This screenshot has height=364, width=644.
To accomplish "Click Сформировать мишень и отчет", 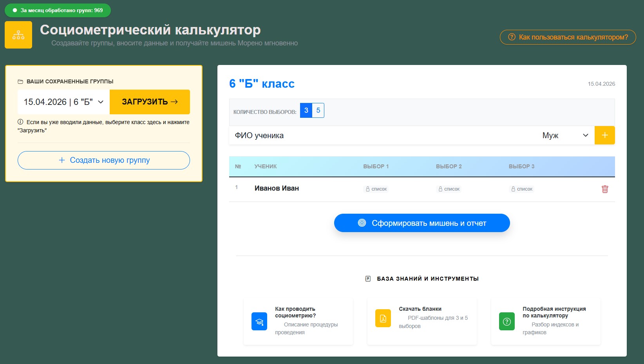I will 421,223.
